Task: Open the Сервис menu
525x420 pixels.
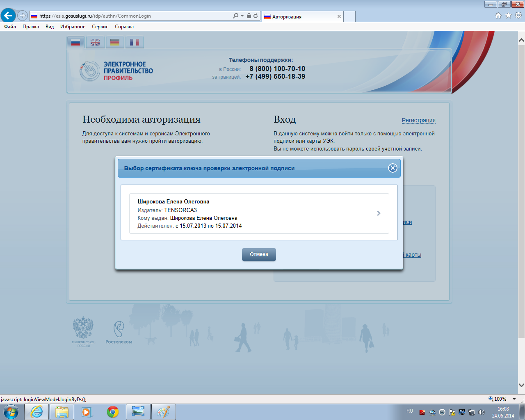Action: 100,27
